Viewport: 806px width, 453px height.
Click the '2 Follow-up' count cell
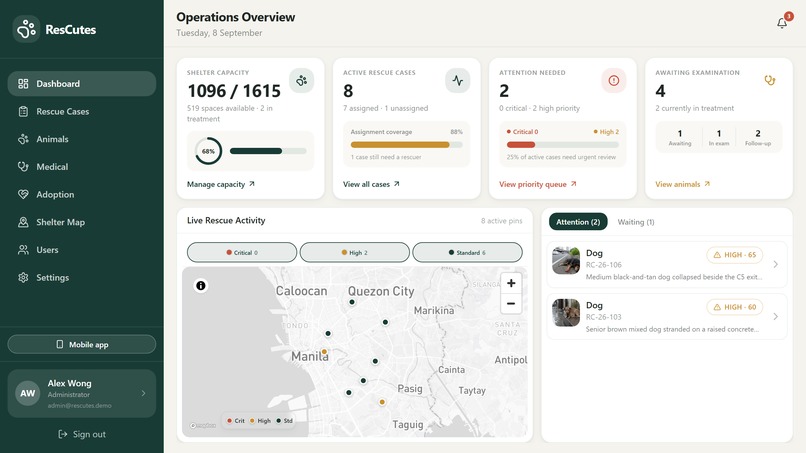point(758,137)
